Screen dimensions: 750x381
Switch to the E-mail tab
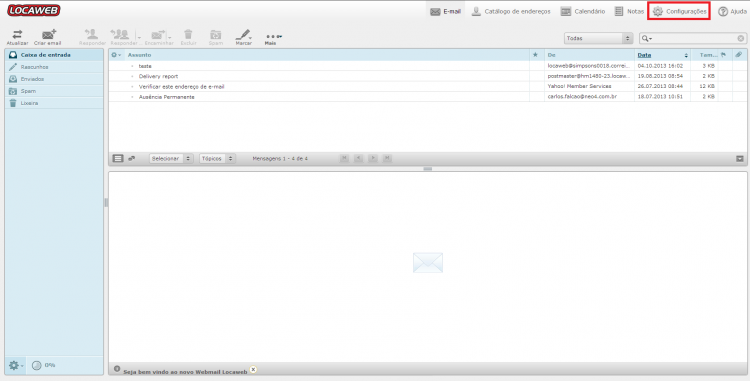click(445, 11)
